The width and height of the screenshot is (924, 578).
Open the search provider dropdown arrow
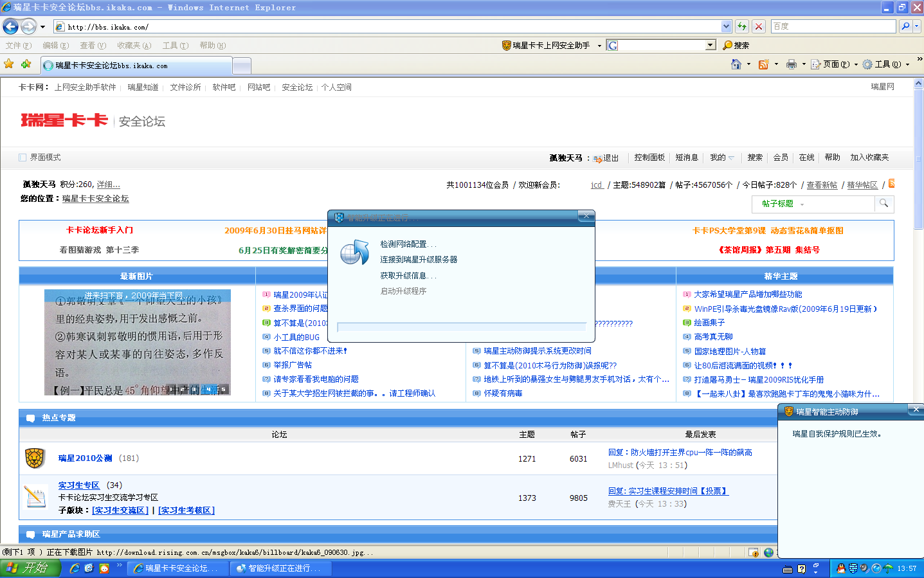917,26
